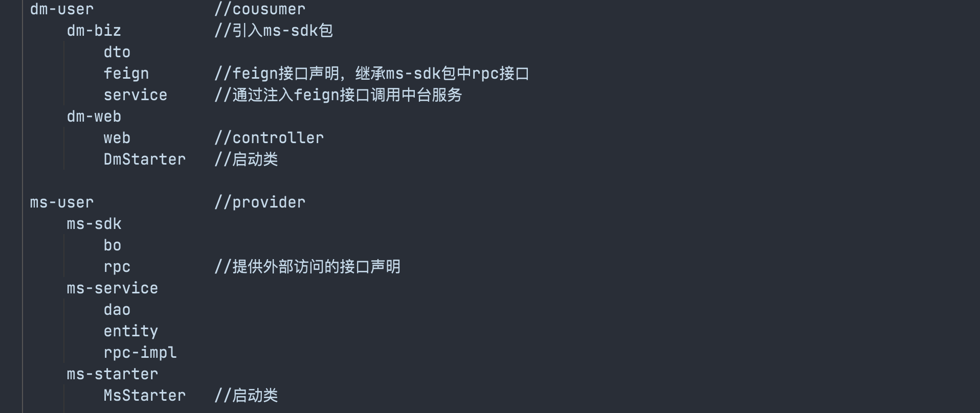Screen dimensions: 980x413
Task: Select the DmStarter class name
Action: (145, 159)
